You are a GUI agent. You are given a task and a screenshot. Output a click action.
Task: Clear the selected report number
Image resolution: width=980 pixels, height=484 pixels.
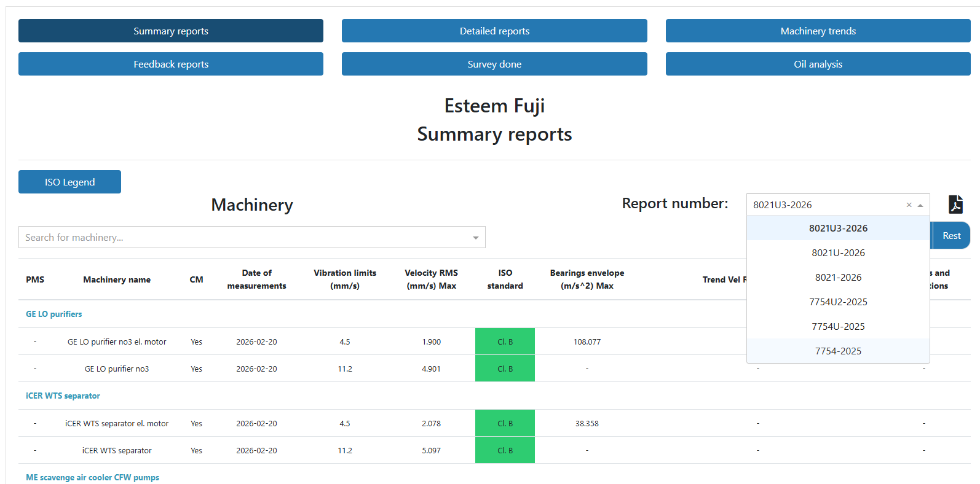coord(909,205)
